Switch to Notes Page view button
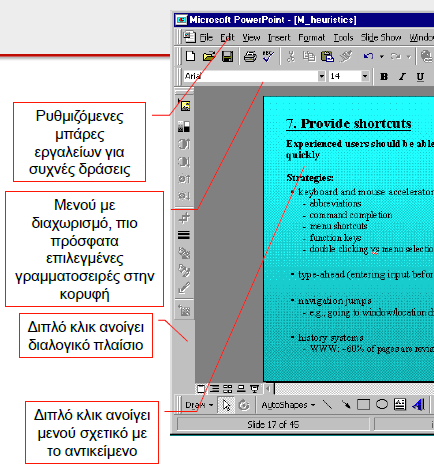This screenshot has height=475, width=434. [x=241, y=389]
